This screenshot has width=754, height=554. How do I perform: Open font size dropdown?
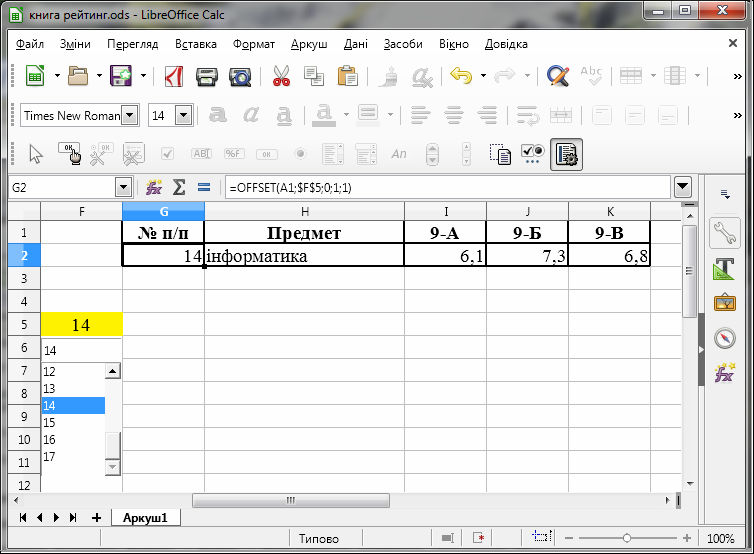coord(183,115)
